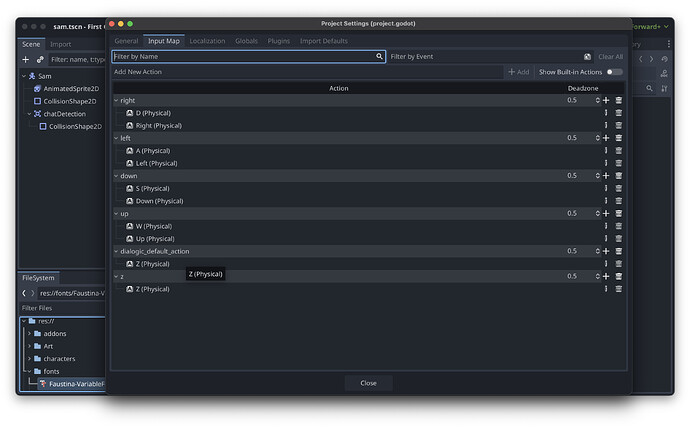Remove the A (Physical) event
Image resolution: width=690 pixels, height=429 pixels.
pos(618,150)
